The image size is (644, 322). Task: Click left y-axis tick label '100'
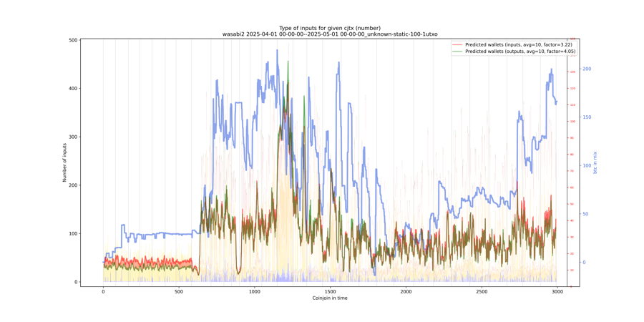(x=73, y=234)
